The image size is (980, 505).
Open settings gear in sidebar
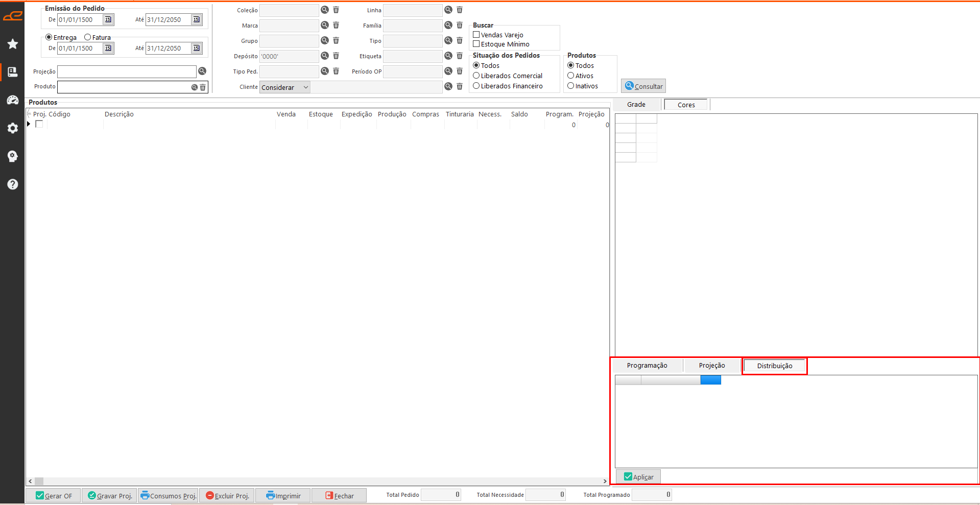coord(13,128)
